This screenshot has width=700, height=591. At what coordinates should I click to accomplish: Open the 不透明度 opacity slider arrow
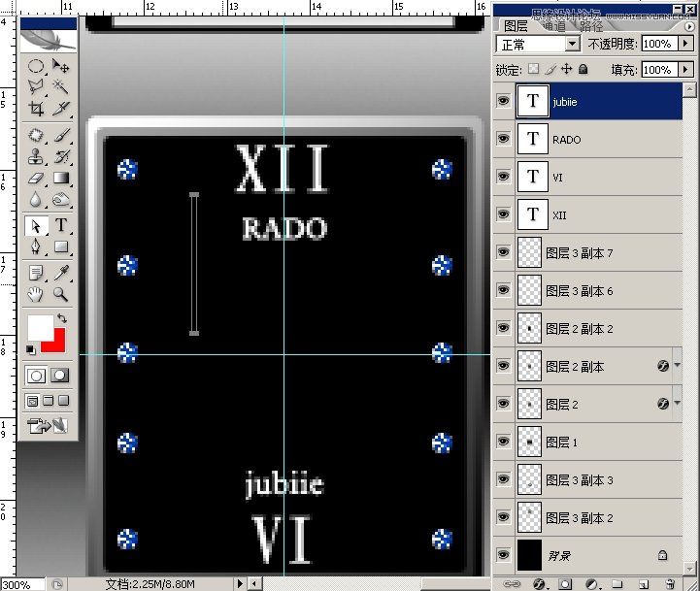click(x=685, y=44)
